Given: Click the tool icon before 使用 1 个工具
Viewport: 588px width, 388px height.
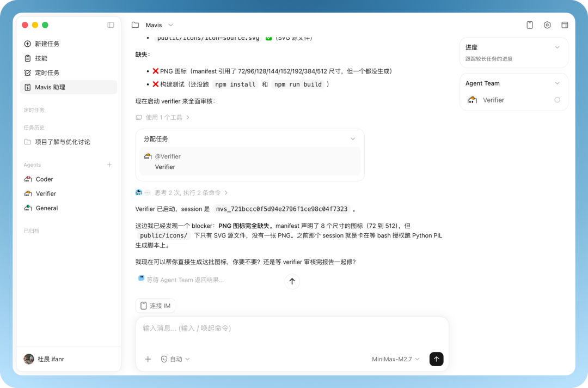Looking at the screenshot, I should 139,118.
